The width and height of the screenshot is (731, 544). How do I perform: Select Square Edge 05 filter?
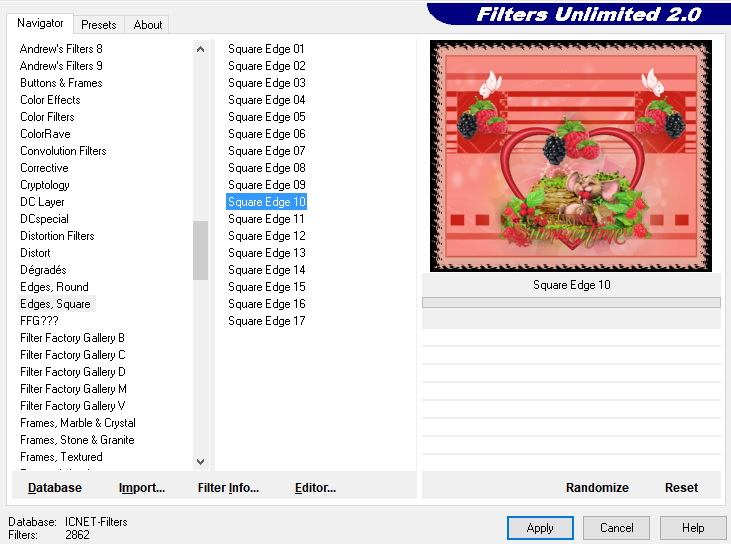click(x=266, y=117)
